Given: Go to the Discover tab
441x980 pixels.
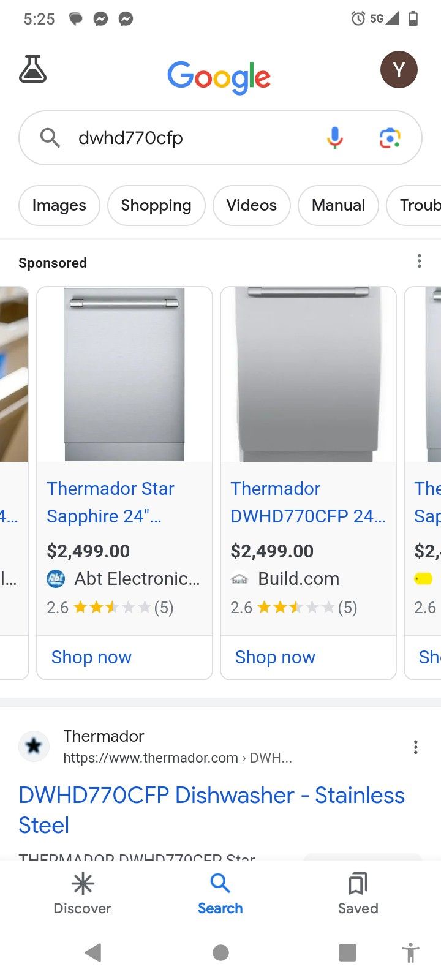Looking at the screenshot, I should point(83,894).
